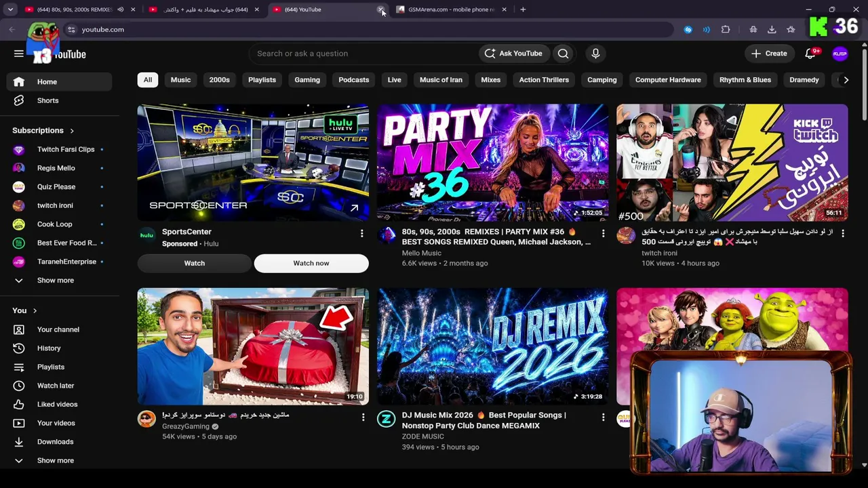Go to Home in the sidebar
Screen dimensions: 868x488
click(x=60, y=82)
